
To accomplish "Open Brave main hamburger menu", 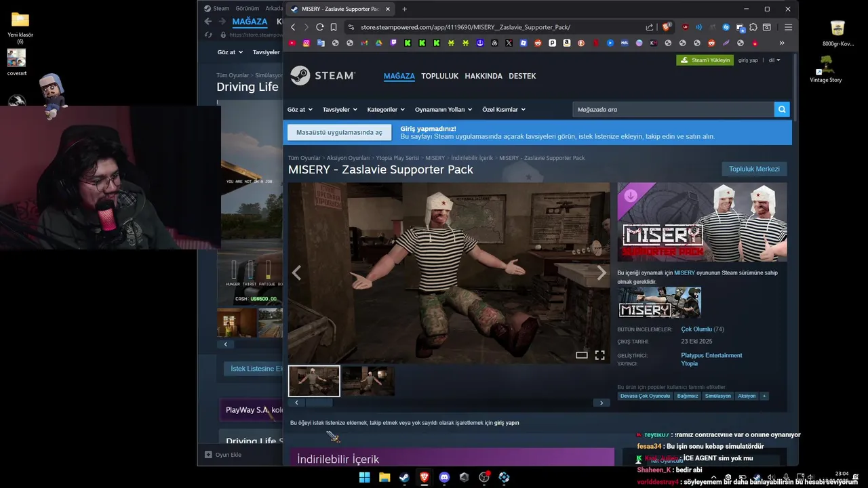I will click(788, 27).
